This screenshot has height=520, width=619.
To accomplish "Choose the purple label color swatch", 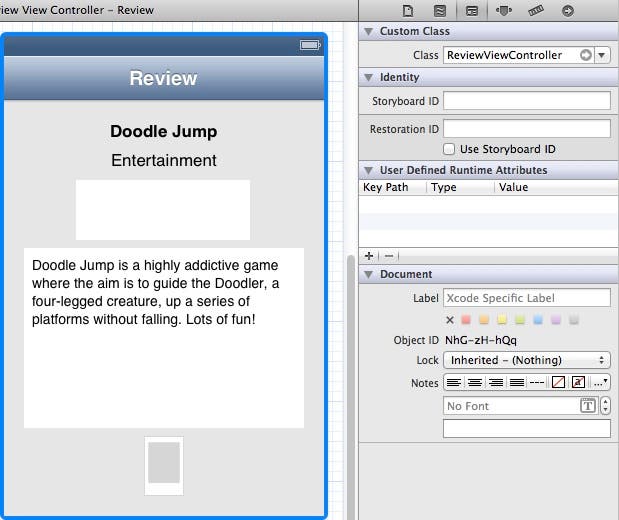I will click(x=556, y=319).
